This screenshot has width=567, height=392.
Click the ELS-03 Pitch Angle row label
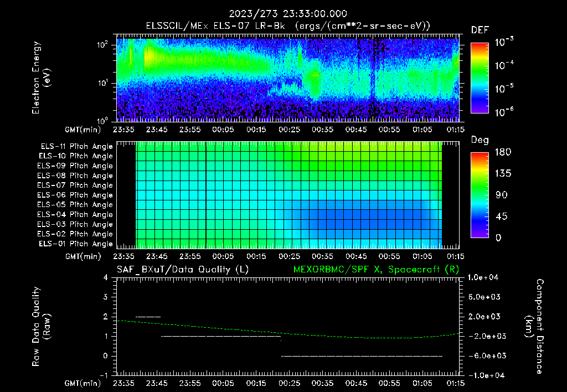coord(75,225)
